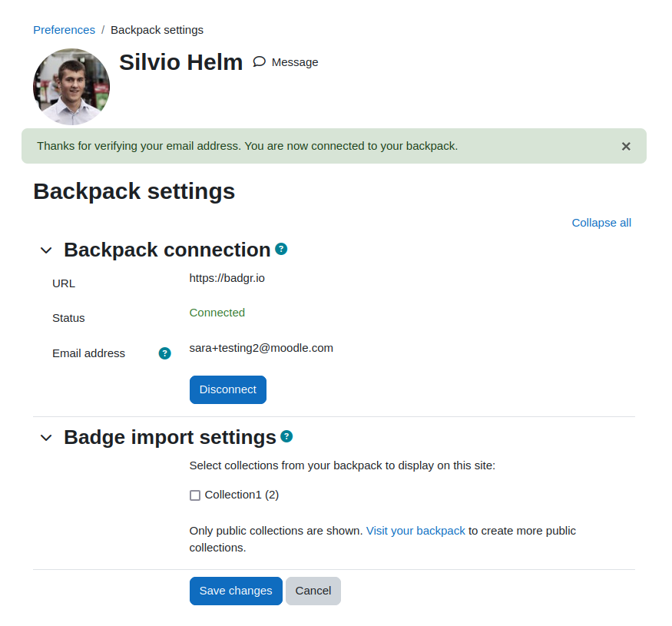Click the Collection1 (2) label text
Image resolution: width=672 pixels, height=626 pixels.
(242, 495)
